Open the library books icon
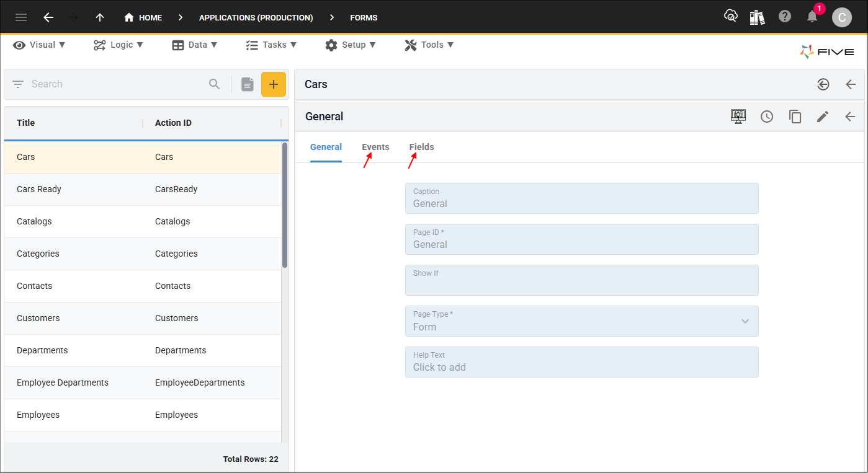 pos(758,17)
